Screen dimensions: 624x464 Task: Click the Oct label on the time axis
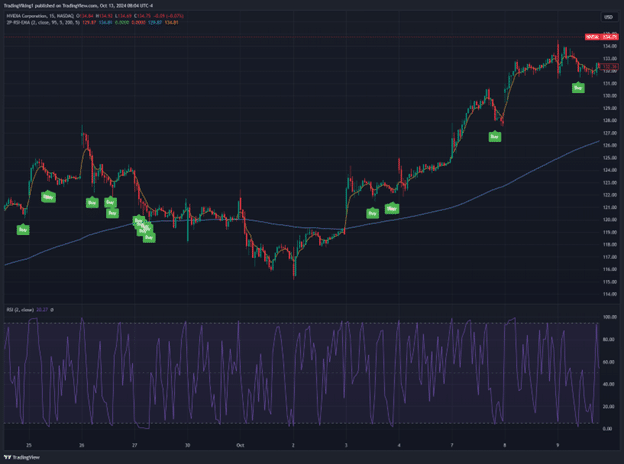click(240, 445)
